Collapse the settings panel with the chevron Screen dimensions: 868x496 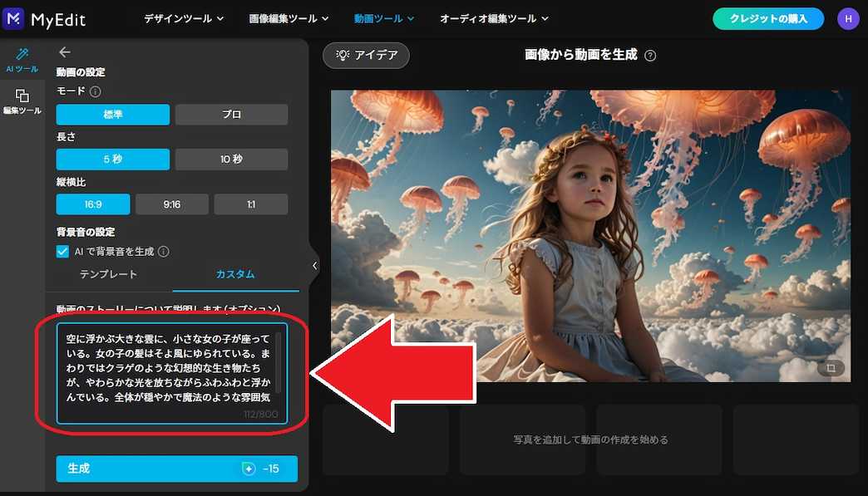313,265
